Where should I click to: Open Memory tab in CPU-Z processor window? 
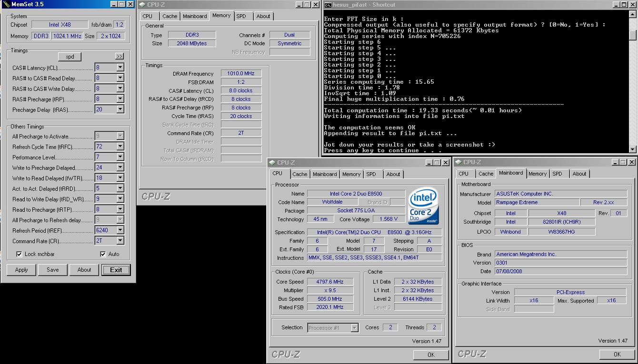pyautogui.click(x=351, y=174)
